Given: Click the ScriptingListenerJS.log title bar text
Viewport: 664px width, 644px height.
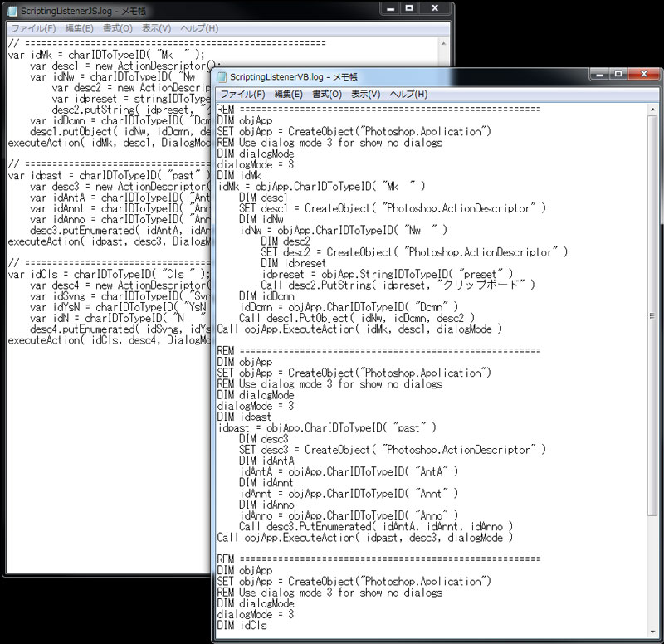Looking at the screenshot, I should 84,11.
